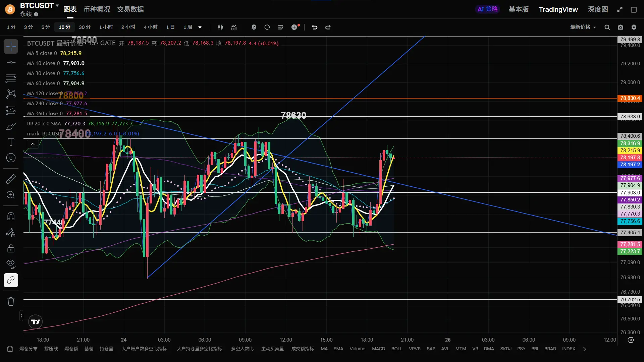Expand more timeframe intervals dropdown

coord(200,27)
